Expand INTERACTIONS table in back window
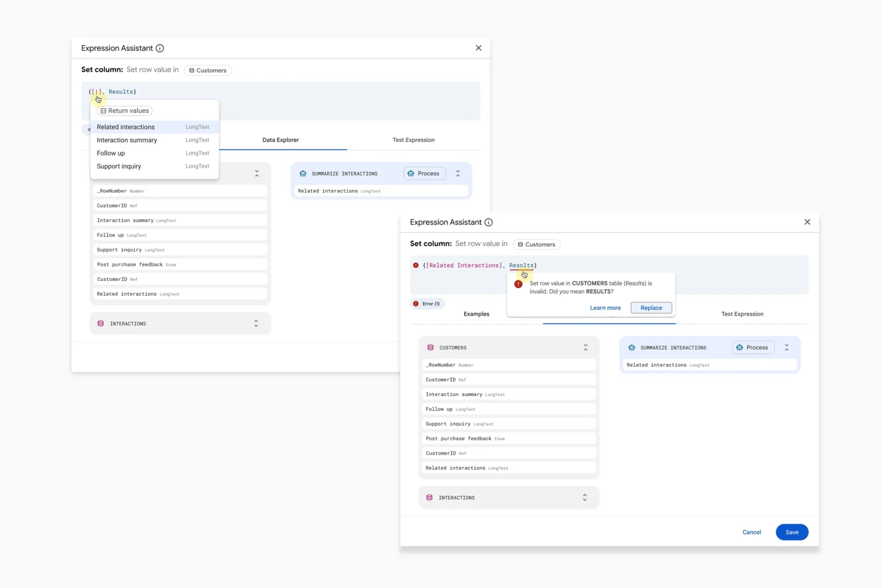The image size is (882, 588). [256, 323]
